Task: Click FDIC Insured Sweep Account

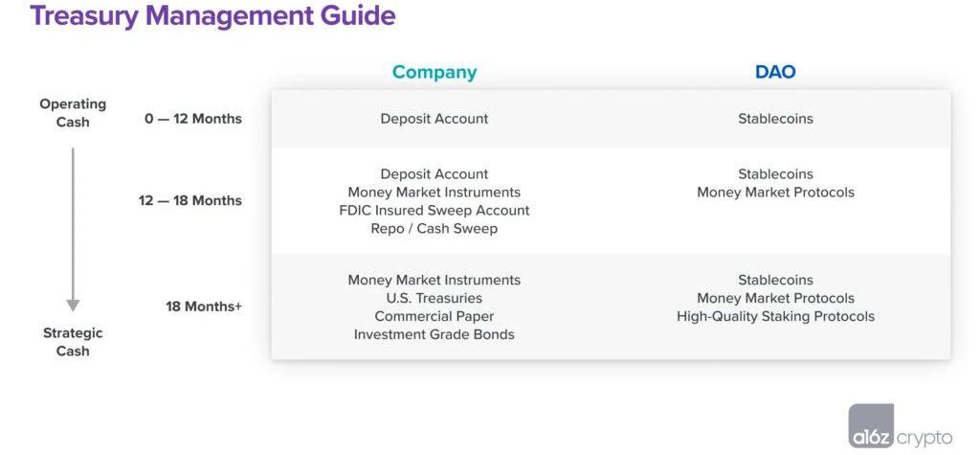Action: tap(434, 210)
